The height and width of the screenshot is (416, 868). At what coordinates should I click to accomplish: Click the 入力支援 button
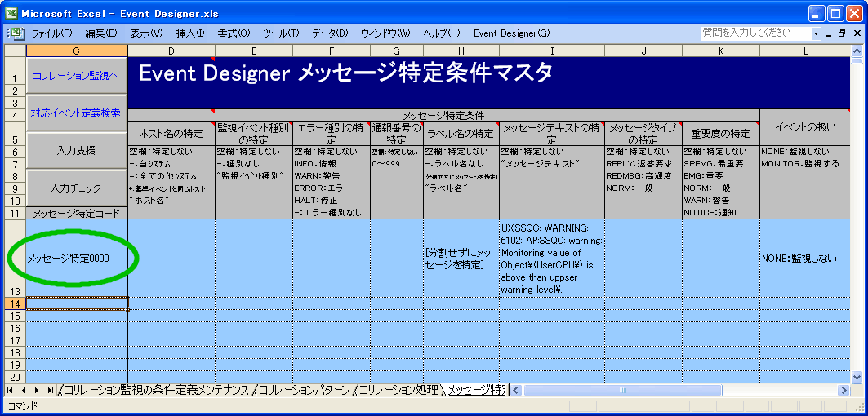(x=77, y=150)
